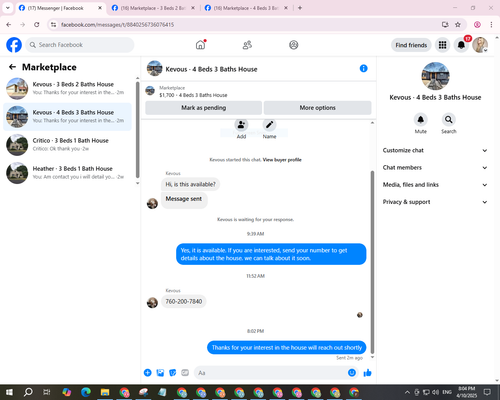Search in conversation with the magnifier icon

click(x=449, y=119)
